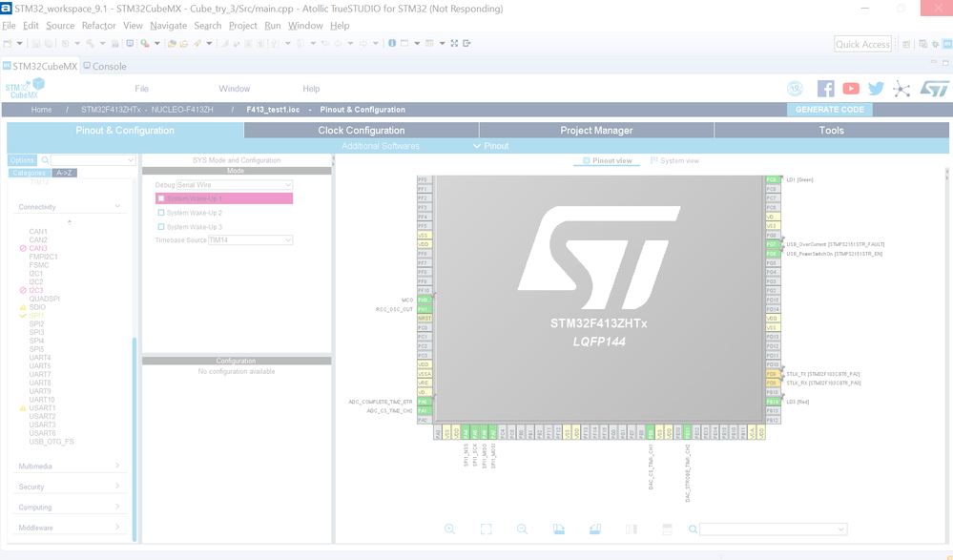The height and width of the screenshot is (560, 953).
Task: Open the Tools tab
Action: pyautogui.click(x=832, y=130)
